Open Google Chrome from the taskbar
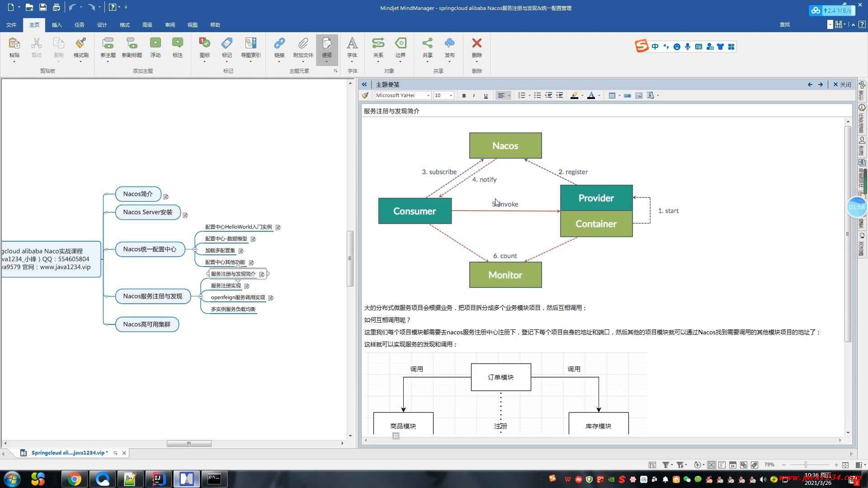The height and width of the screenshot is (488, 868). coord(75,479)
